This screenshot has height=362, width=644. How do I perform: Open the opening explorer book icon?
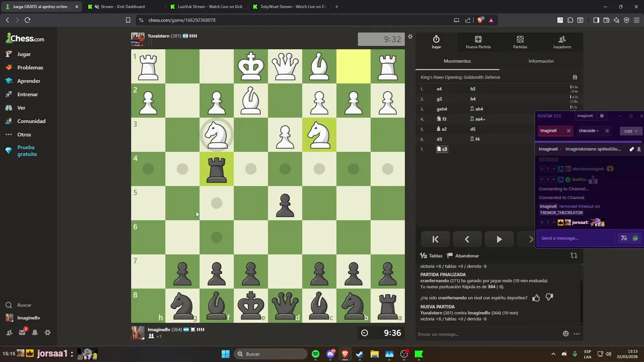575,77
